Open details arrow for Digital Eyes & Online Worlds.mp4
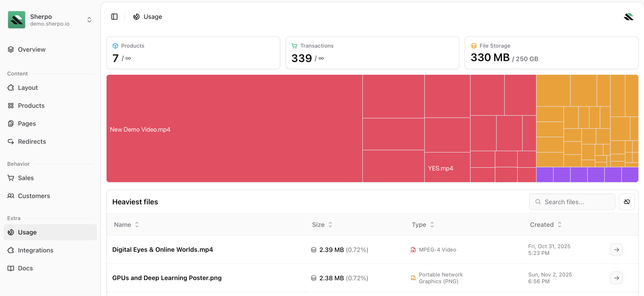This screenshot has width=644, height=296. tap(616, 250)
